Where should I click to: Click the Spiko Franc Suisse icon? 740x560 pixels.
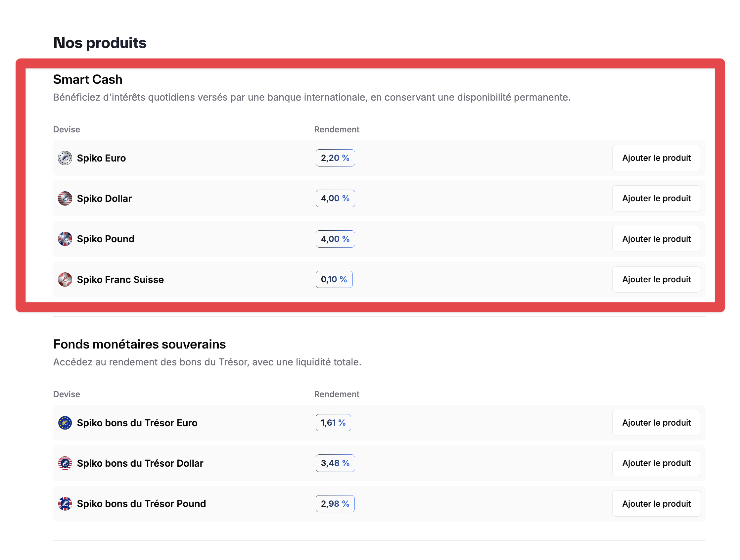pyautogui.click(x=65, y=279)
